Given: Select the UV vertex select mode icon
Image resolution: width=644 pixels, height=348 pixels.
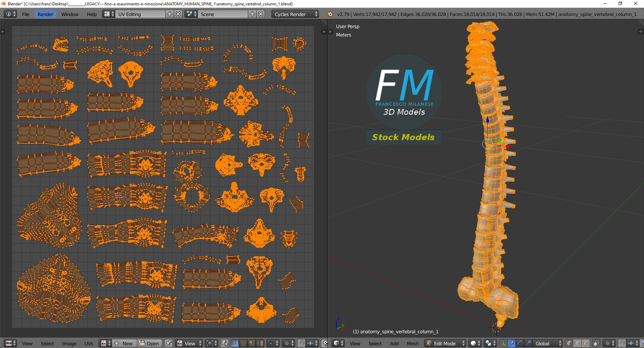Looking at the screenshot, I should point(235,343).
